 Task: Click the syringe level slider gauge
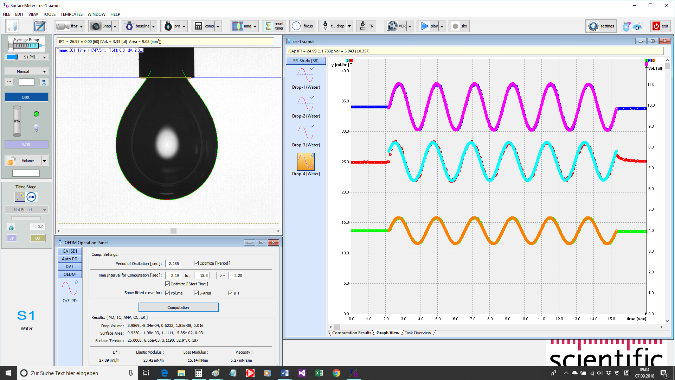(17, 121)
